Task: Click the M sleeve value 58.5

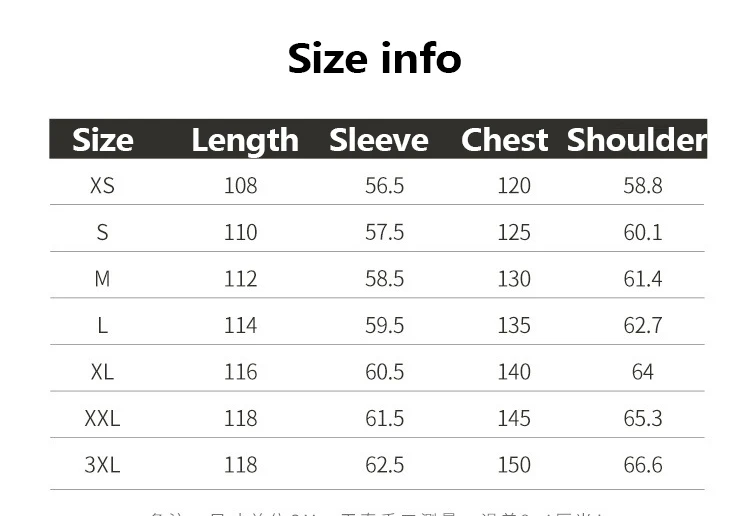Action: (x=385, y=279)
